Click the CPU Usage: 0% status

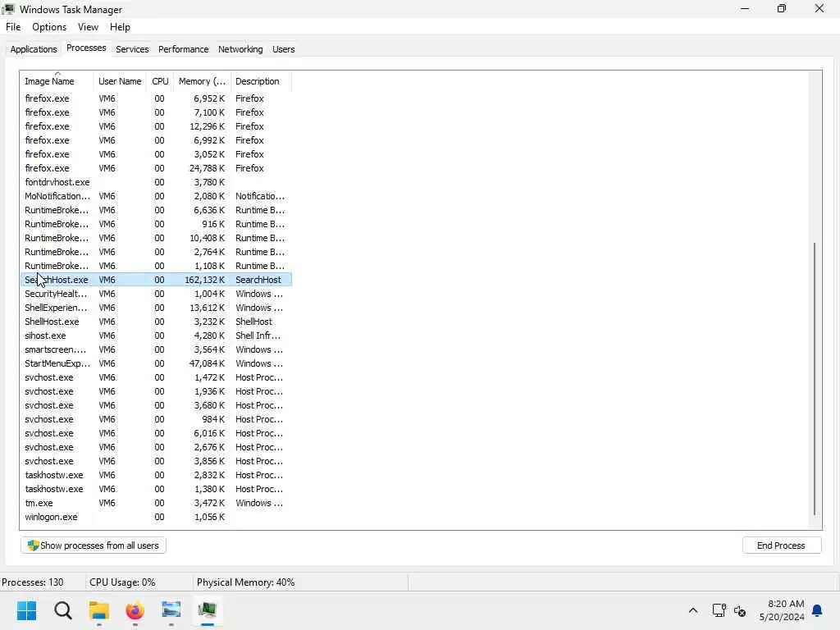122,582
